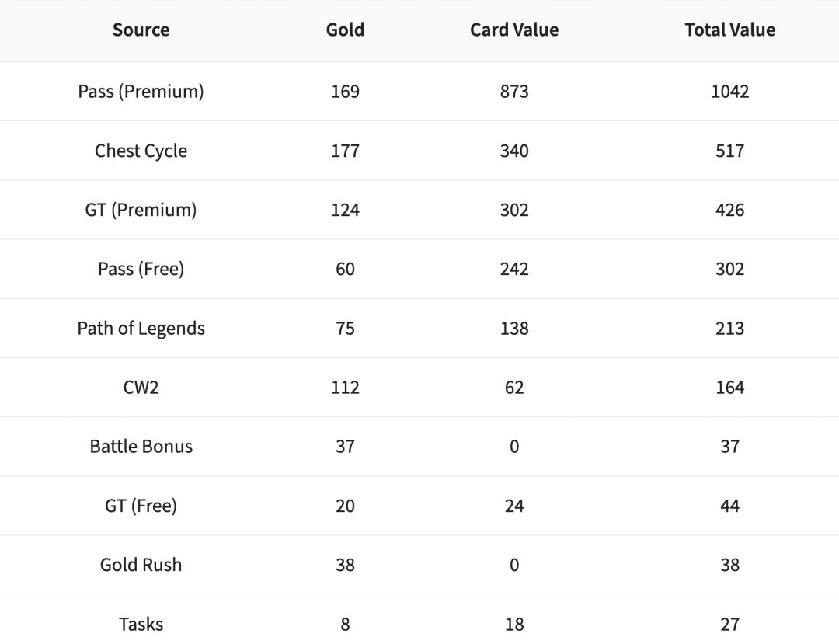Select the Pass (Premium) row label
The height and width of the screenshot is (644, 839).
point(141,92)
